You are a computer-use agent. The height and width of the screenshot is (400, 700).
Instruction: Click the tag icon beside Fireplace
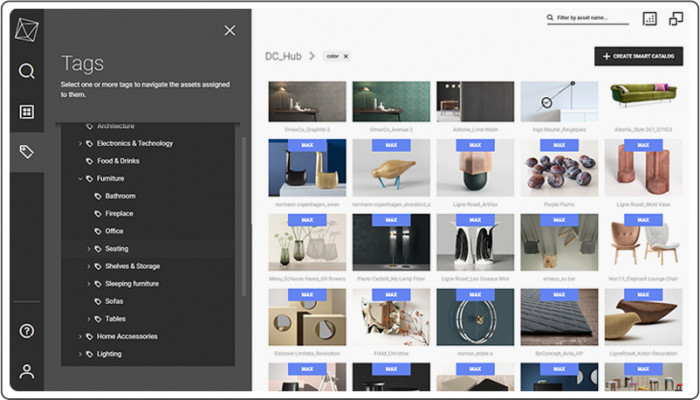pos(98,213)
